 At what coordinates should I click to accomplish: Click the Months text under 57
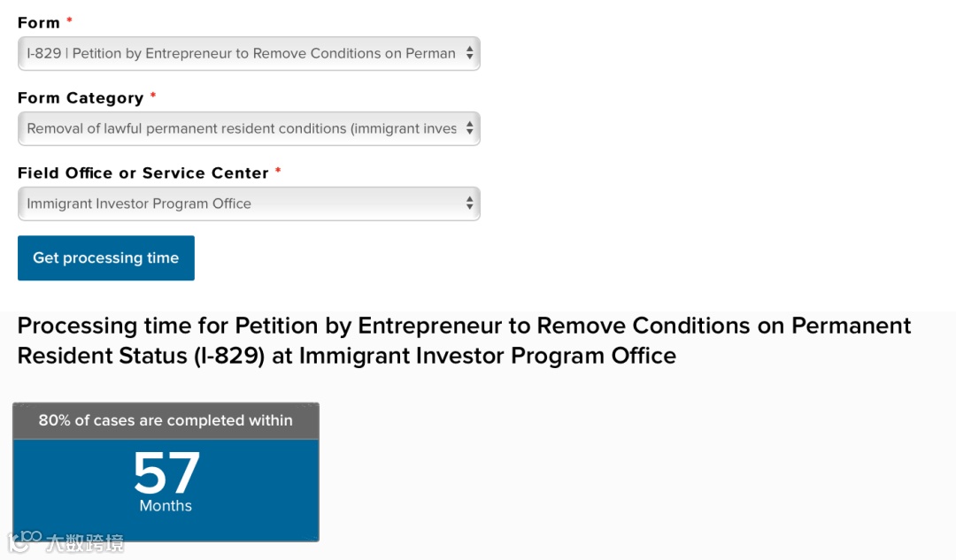coord(166,506)
